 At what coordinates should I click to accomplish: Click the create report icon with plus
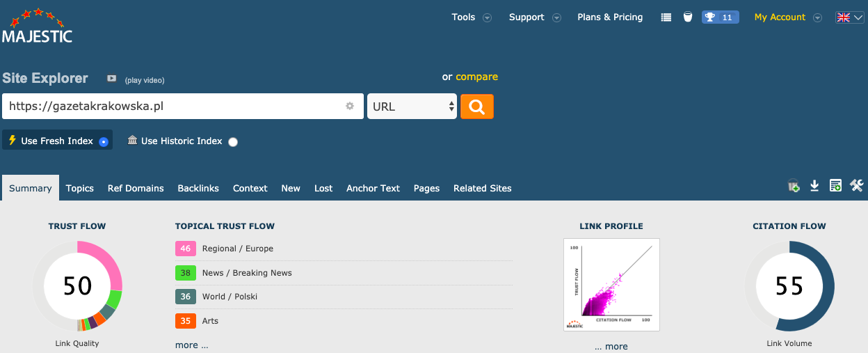836,186
